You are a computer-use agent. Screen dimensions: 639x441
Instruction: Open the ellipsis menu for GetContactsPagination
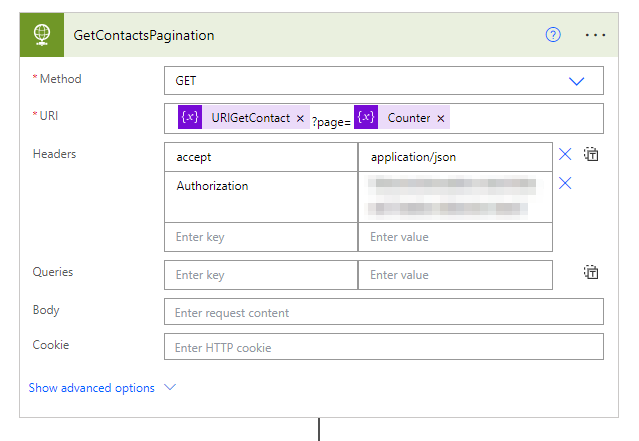point(596,35)
